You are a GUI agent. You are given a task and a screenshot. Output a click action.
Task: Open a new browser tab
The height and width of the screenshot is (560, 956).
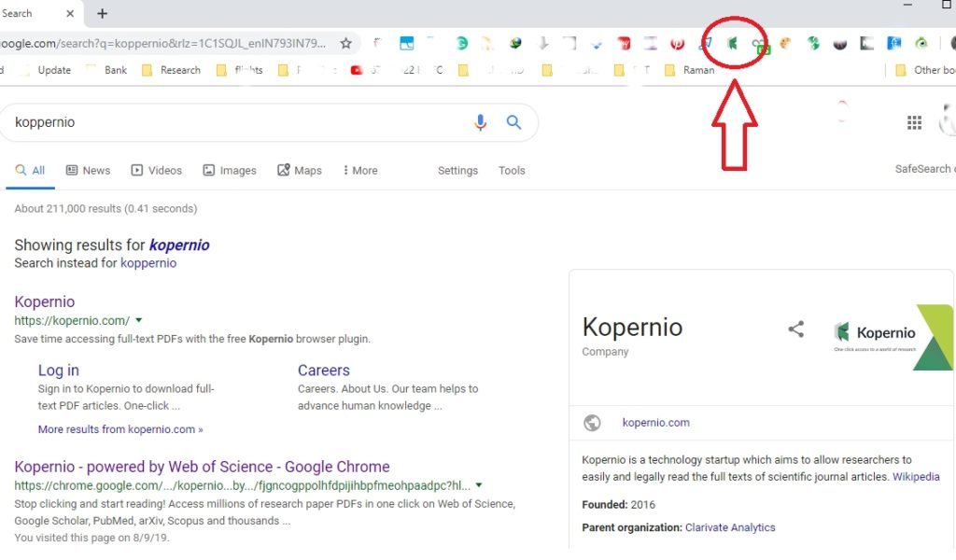102,13
